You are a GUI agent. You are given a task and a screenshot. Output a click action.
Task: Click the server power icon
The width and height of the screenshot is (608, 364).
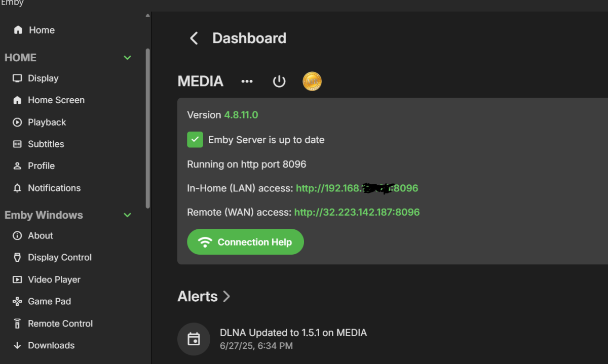tap(279, 82)
